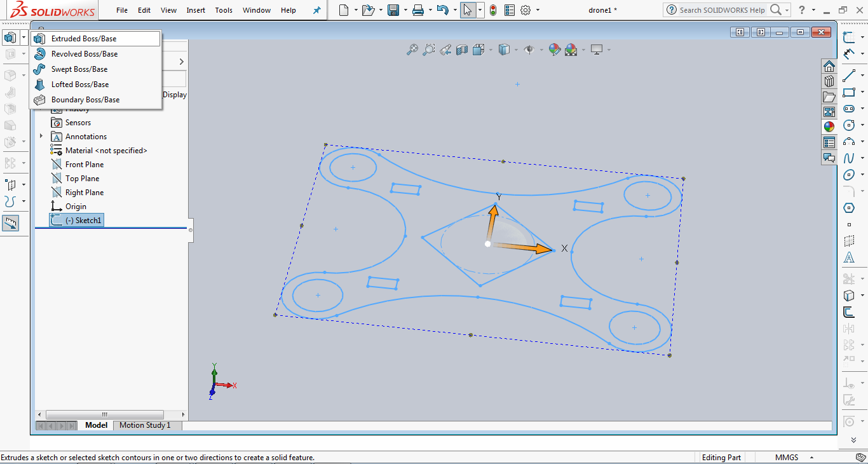Open the Display Style cube icon
Screen dimensions: 868x464
click(x=504, y=50)
